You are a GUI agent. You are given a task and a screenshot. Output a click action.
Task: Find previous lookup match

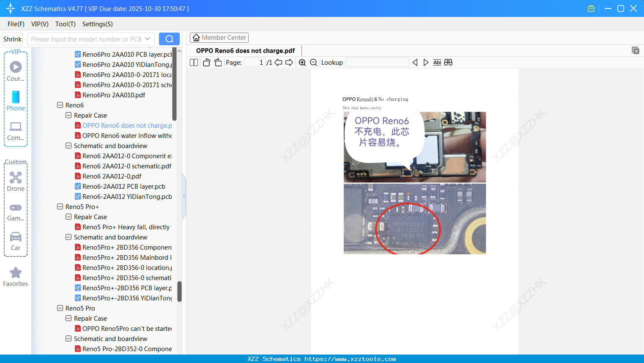tap(415, 63)
